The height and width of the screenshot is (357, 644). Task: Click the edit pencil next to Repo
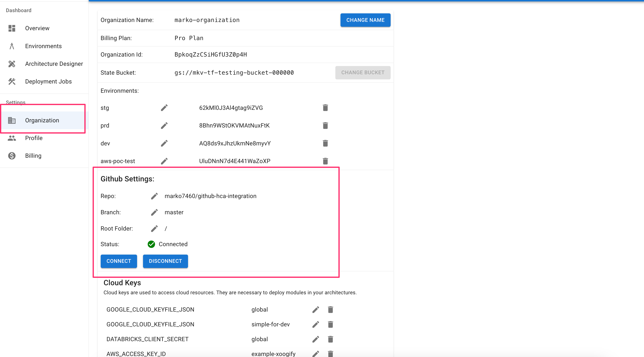point(154,196)
